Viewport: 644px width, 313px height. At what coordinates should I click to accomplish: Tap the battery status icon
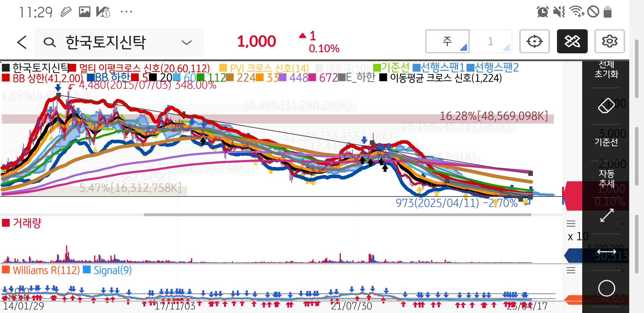pyautogui.click(x=607, y=12)
